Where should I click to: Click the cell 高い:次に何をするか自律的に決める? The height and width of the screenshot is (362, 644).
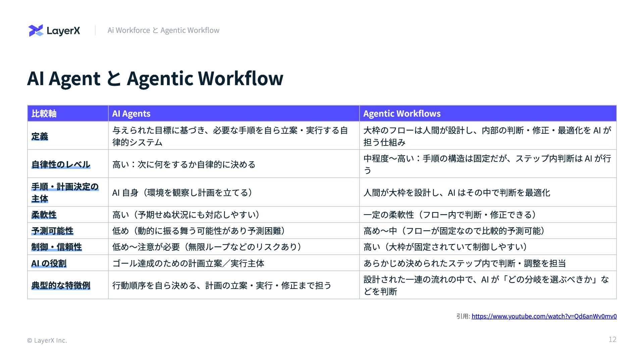point(184,164)
